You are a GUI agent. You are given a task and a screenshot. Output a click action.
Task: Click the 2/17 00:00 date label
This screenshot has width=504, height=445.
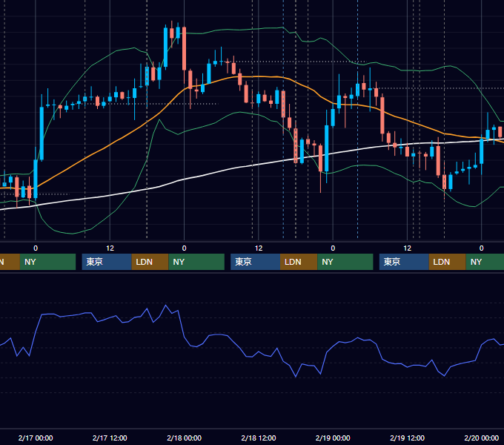pos(36,438)
